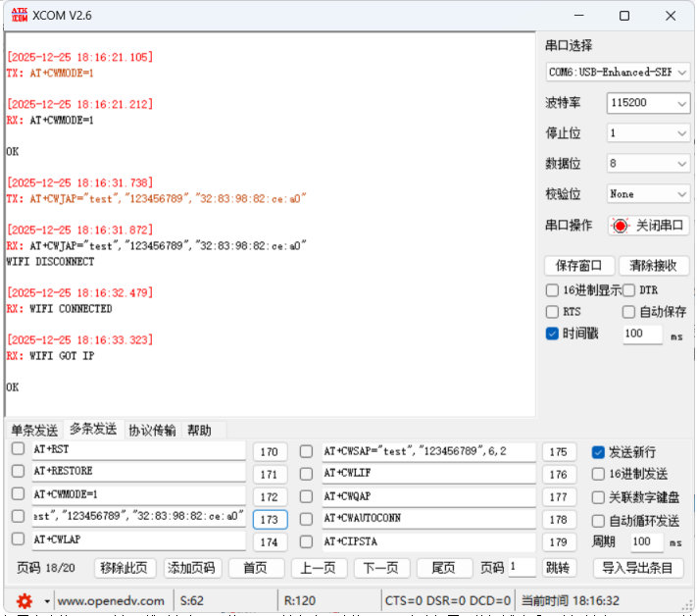The image size is (697, 616).
Task: Go to 下一页 next page
Action: click(x=381, y=568)
